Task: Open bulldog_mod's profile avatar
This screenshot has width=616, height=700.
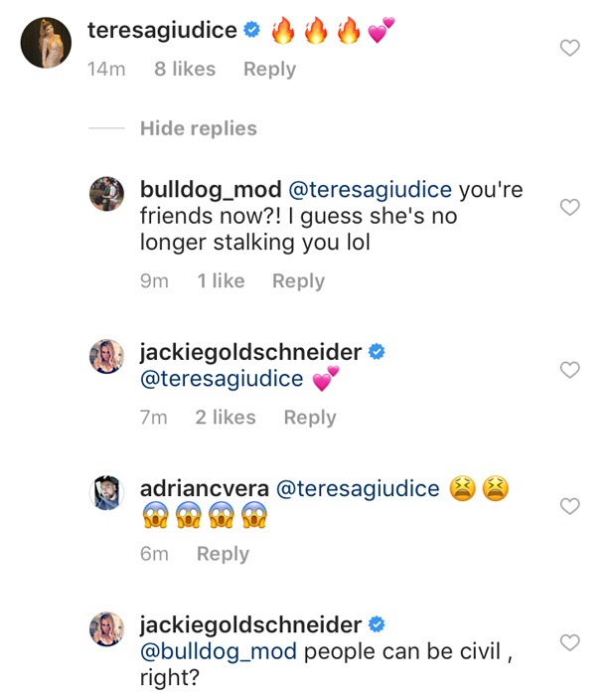Action: (x=106, y=194)
